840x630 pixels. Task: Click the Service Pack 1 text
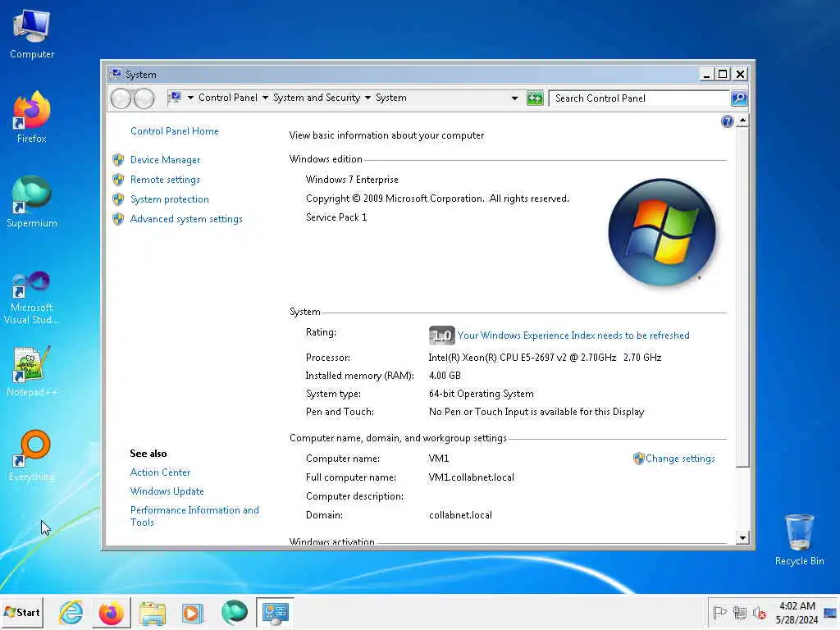click(336, 217)
